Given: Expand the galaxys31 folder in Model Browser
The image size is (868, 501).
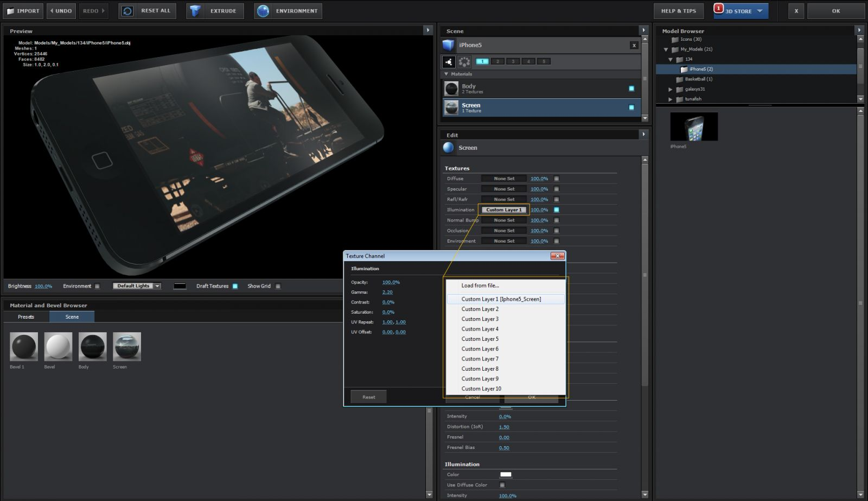Looking at the screenshot, I should [x=671, y=89].
